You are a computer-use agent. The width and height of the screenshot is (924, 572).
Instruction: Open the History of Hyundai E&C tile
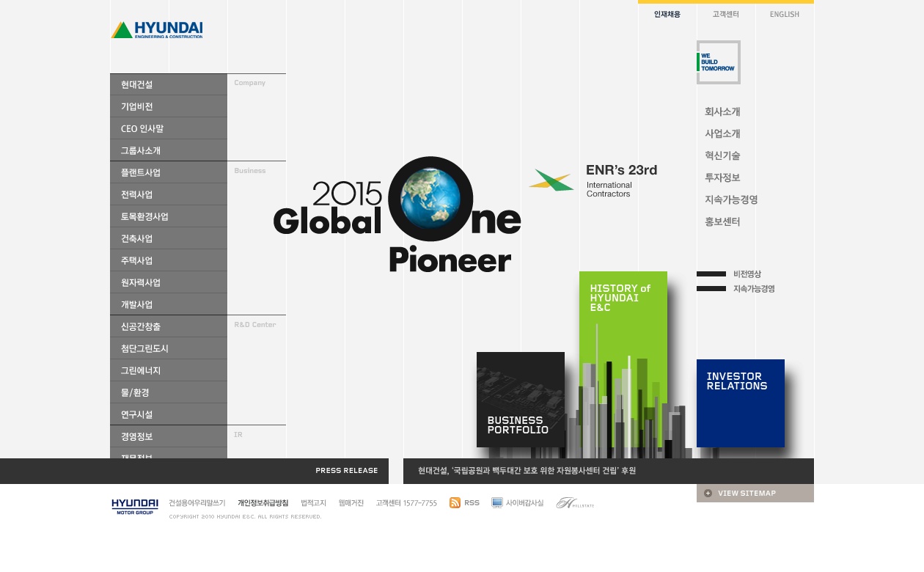(x=623, y=359)
